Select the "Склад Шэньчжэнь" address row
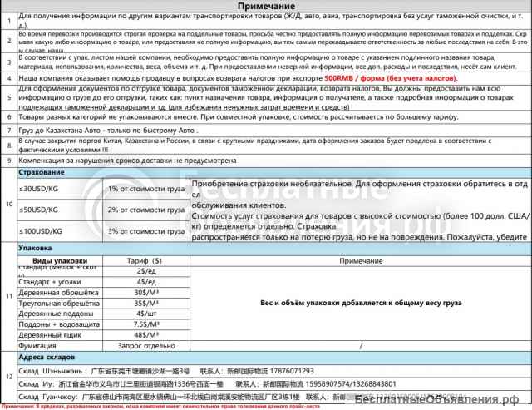Viewport: 532px width, 410px height. (166, 371)
